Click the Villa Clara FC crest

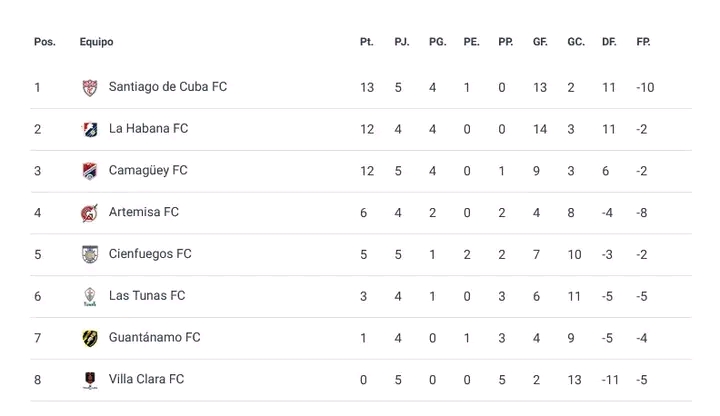pyautogui.click(x=90, y=380)
